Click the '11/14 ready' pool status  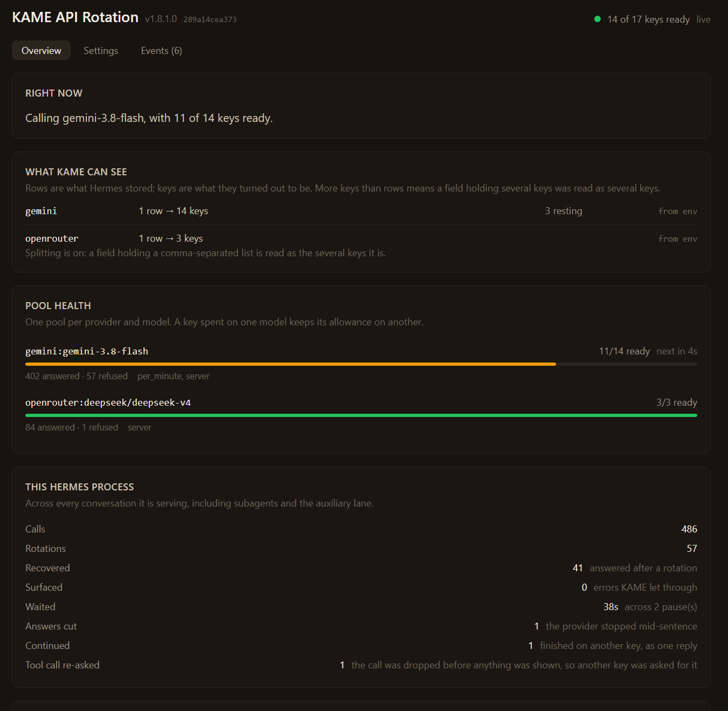[x=624, y=351]
